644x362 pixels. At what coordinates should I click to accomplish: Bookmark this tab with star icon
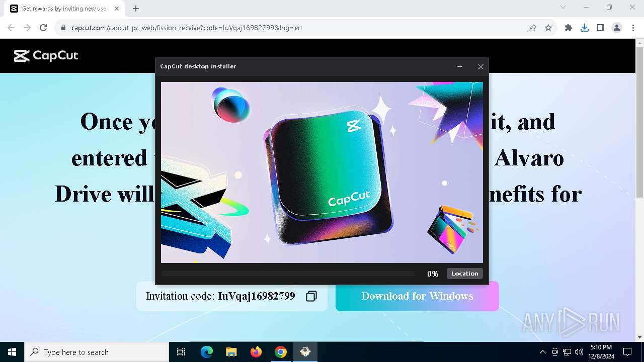click(x=548, y=28)
